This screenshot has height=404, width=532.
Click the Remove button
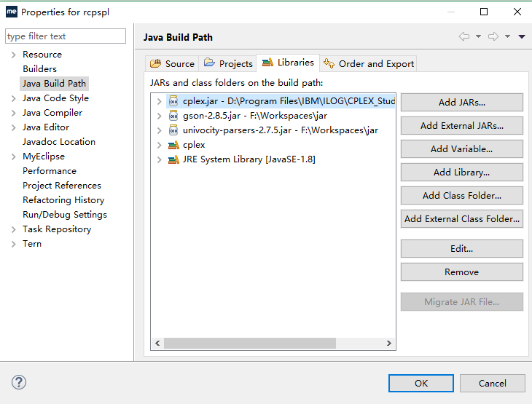(461, 272)
